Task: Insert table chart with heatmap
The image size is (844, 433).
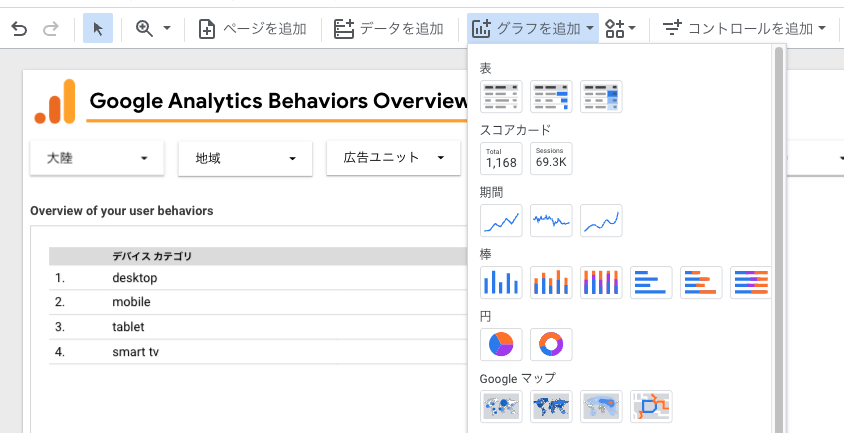Action: click(x=601, y=96)
